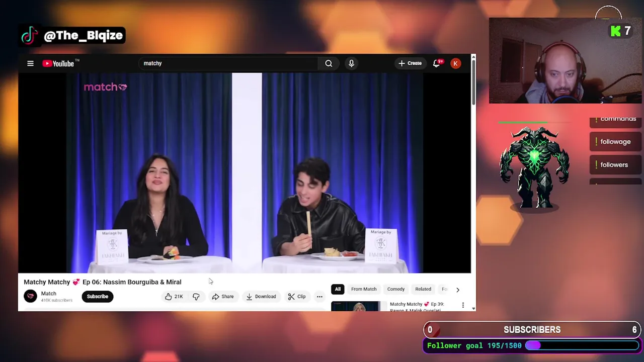Click the webcam overlay window
The width and height of the screenshot is (644, 362).
point(565,61)
